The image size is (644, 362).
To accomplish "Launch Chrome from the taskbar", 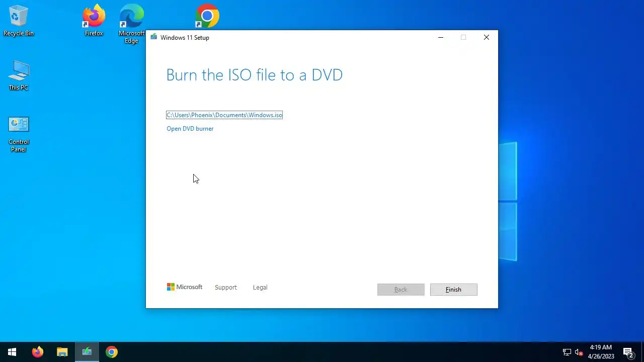I will (112, 352).
